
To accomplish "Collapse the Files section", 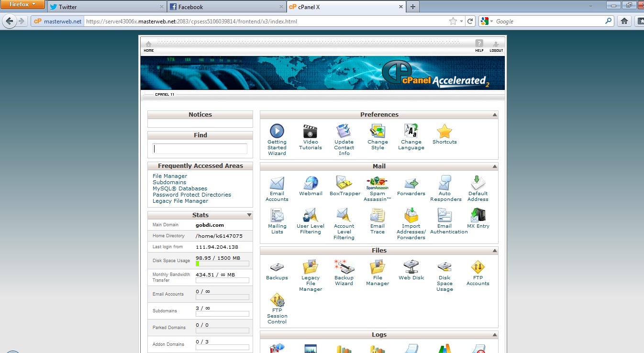I will (x=494, y=251).
